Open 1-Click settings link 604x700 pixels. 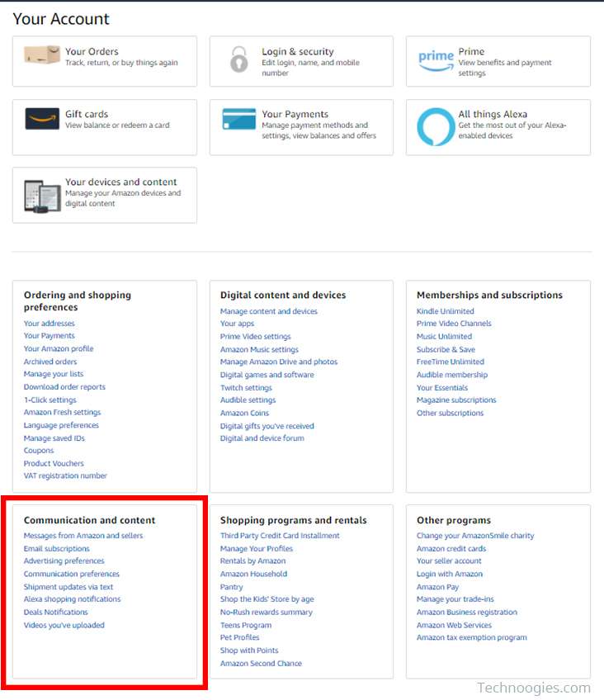click(50, 400)
